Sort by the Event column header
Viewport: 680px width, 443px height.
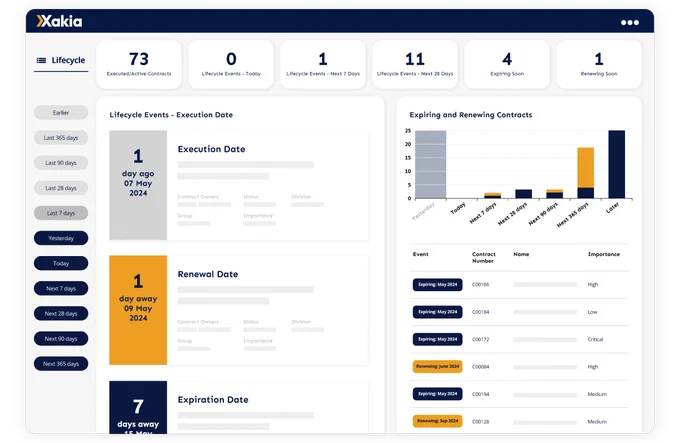[x=420, y=254]
